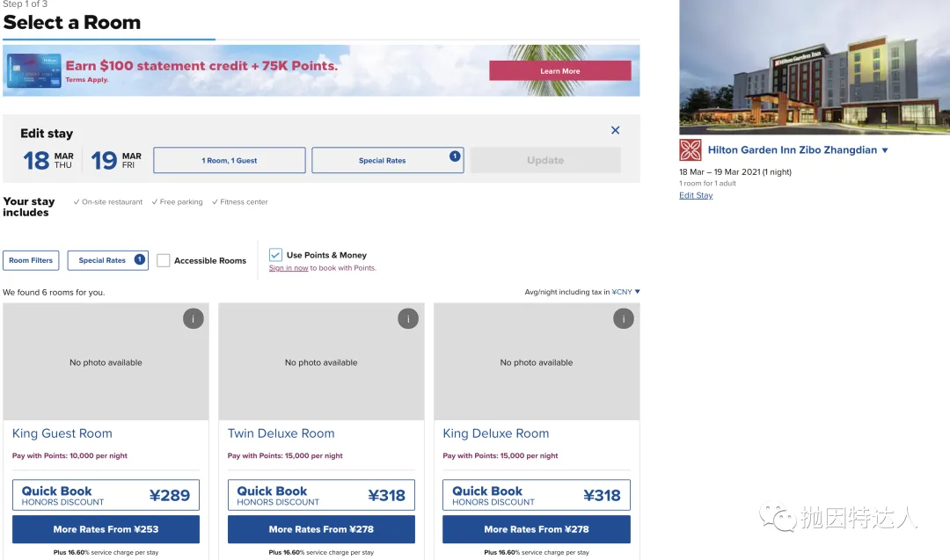950x560 pixels.
Task: Uncheck Use Points & Money checkbox
Action: (275, 255)
